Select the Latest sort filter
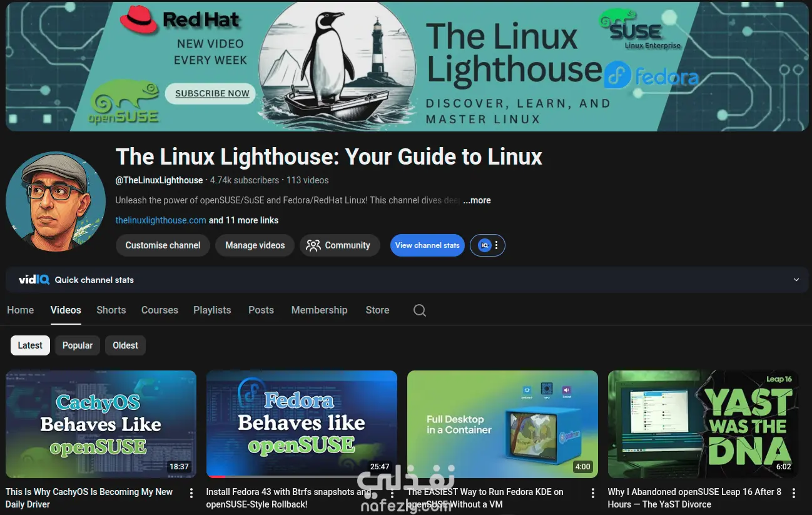Screen dimensions: 812x515 30,345
